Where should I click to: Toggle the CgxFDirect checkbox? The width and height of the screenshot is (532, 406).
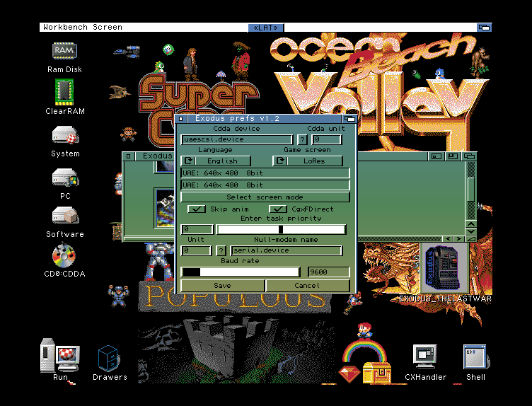[278, 209]
